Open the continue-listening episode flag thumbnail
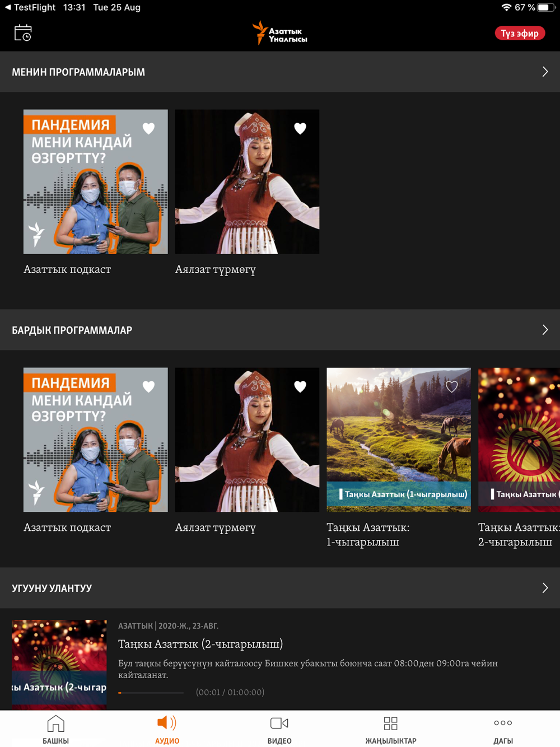The height and width of the screenshot is (747, 560). click(x=59, y=665)
